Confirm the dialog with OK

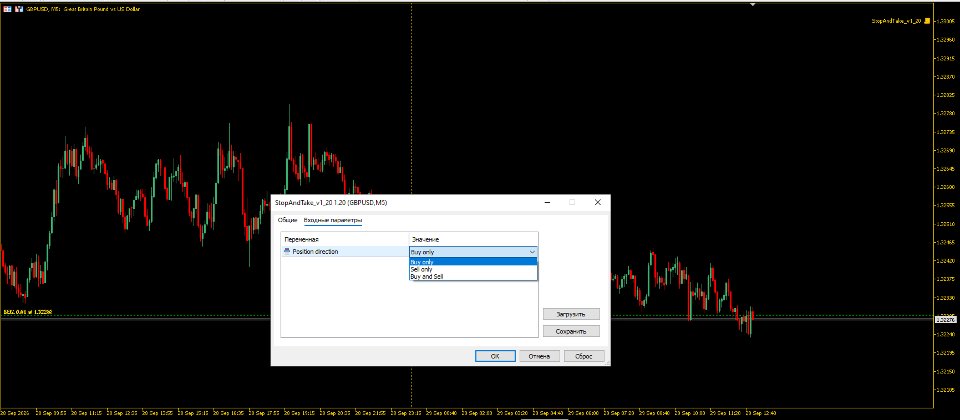(495, 356)
